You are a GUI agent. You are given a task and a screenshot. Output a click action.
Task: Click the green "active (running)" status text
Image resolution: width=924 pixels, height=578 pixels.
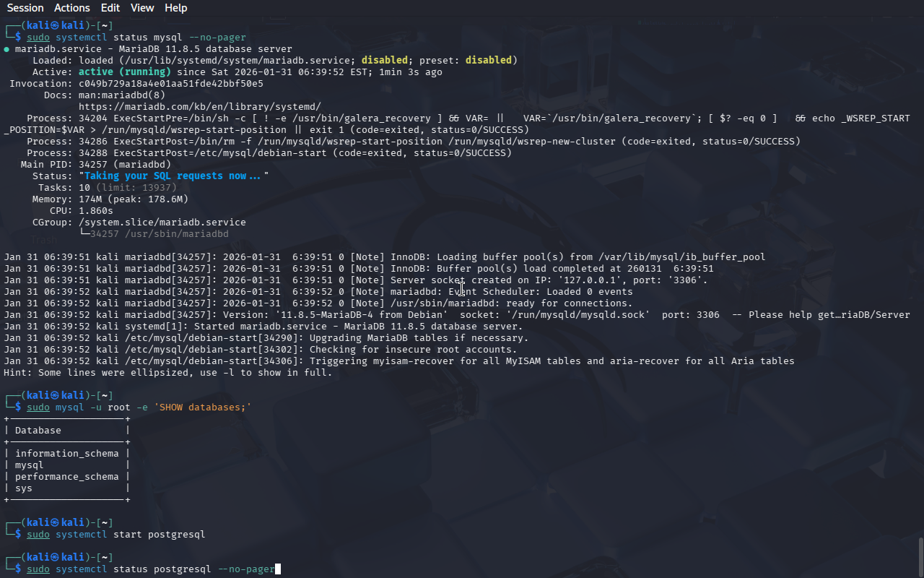click(124, 72)
